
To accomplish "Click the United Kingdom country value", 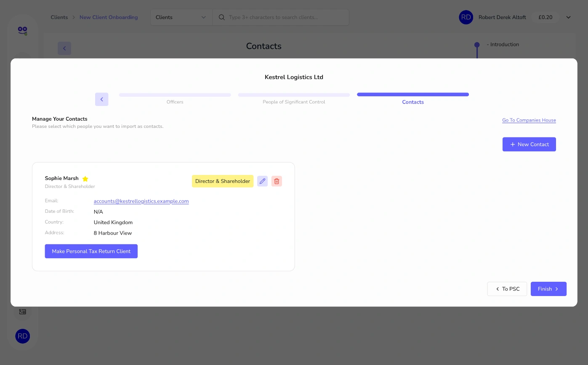I will [113, 222].
